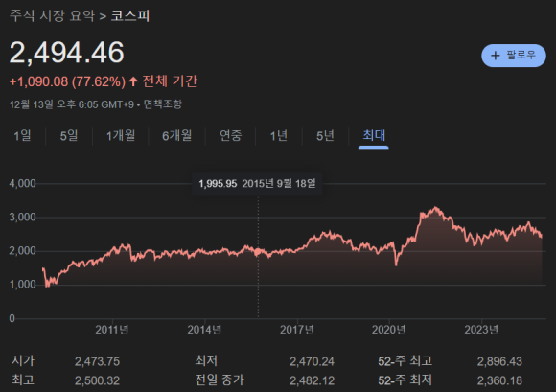Click the 3,000 y-axis label
The image size is (556, 392).
tap(22, 218)
